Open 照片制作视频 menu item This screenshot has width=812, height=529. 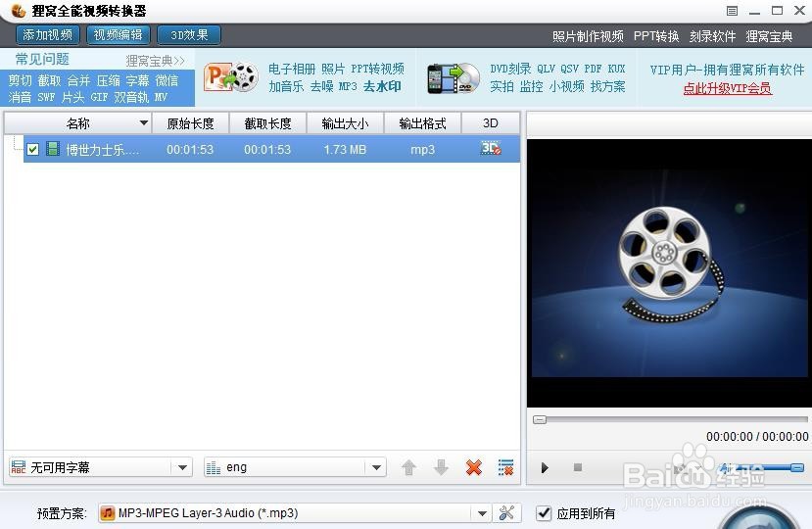(588, 36)
